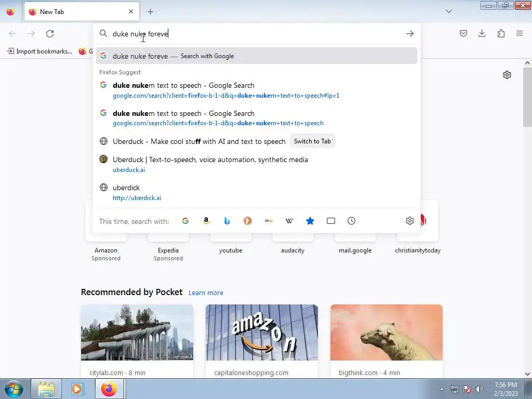Click the forward navigation arrow
532x399 pixels.
31,34
